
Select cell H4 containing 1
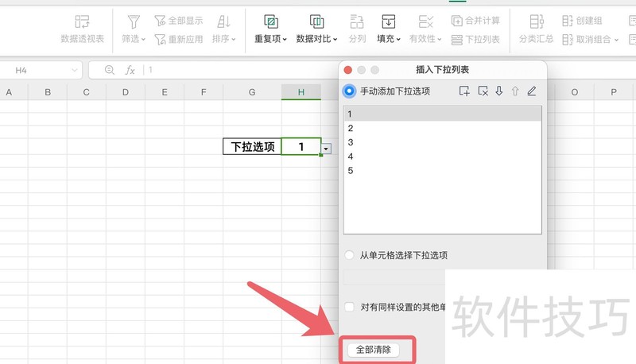pos(301,146)
